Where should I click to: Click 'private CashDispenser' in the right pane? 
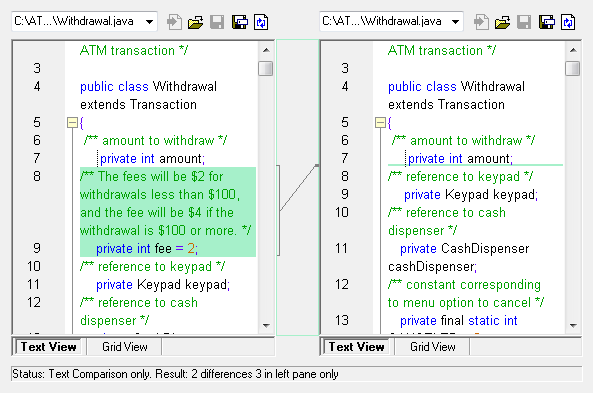pyautogui.click(x=465, y=249)
